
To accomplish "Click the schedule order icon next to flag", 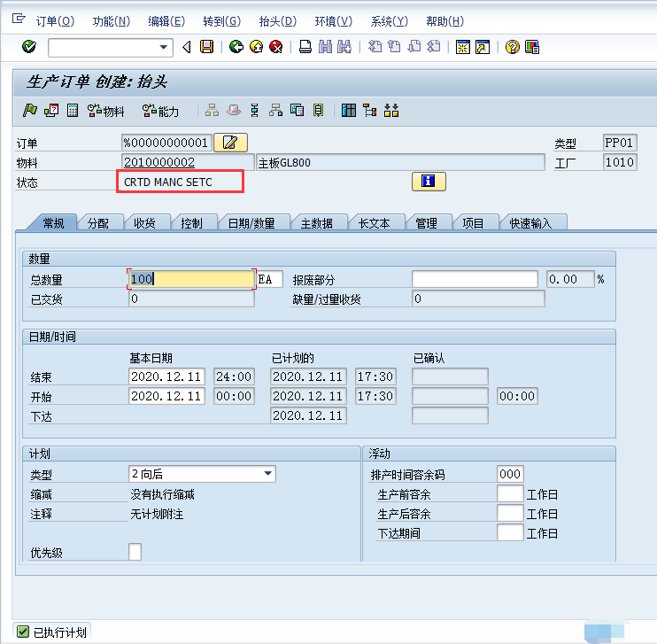I will click(x=51, y=111).
